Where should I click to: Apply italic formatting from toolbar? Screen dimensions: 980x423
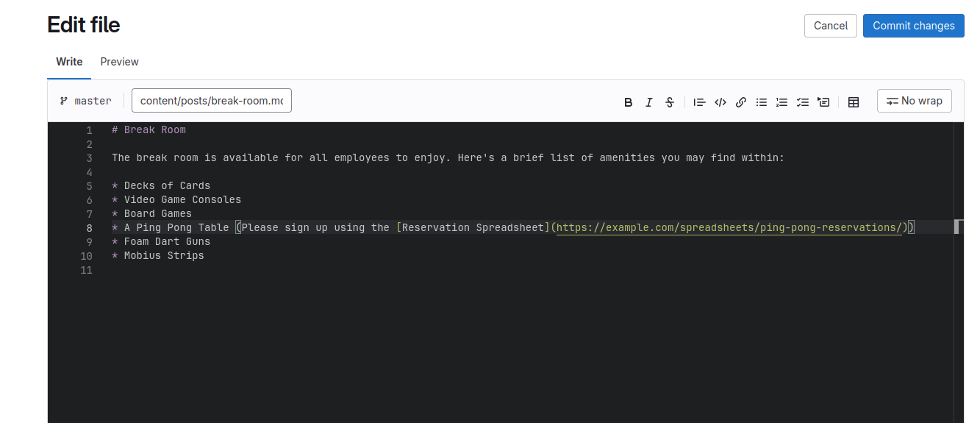[648, 102]
